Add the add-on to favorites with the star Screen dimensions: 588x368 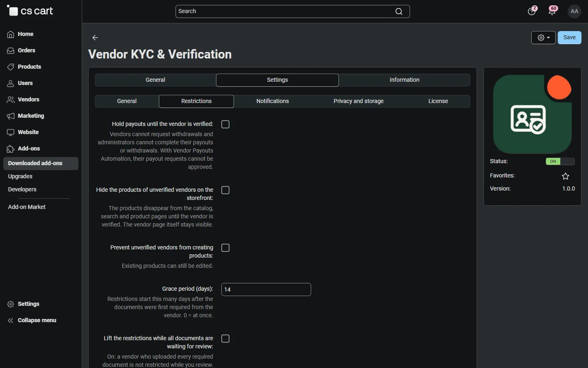coord(566,176)
